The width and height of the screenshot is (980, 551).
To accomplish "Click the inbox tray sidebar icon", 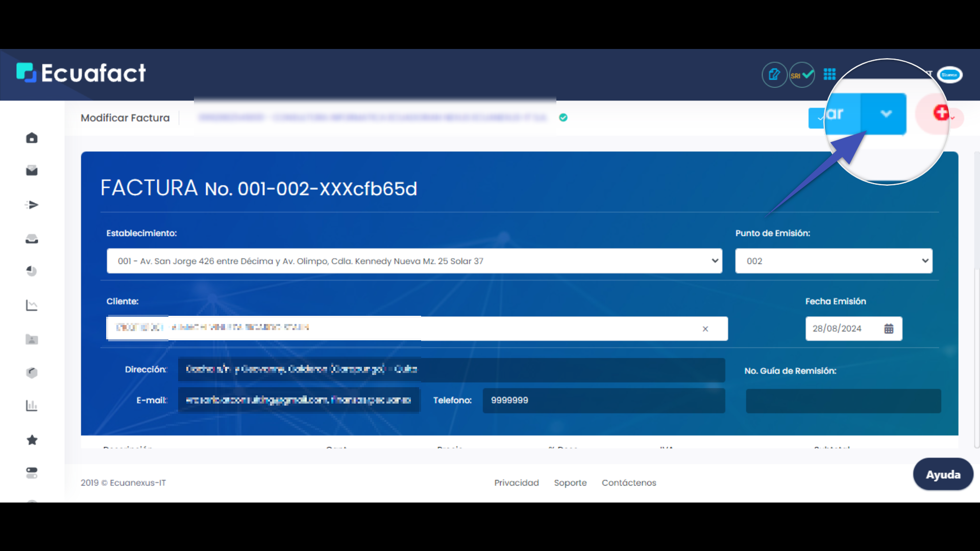I will (32, 239).
